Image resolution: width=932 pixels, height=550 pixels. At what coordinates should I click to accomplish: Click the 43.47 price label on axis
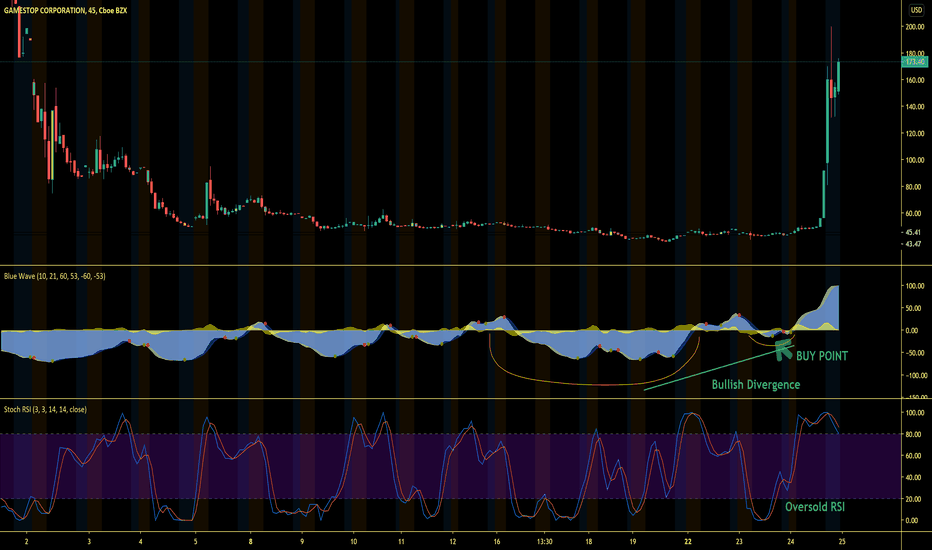pos(914,244)
